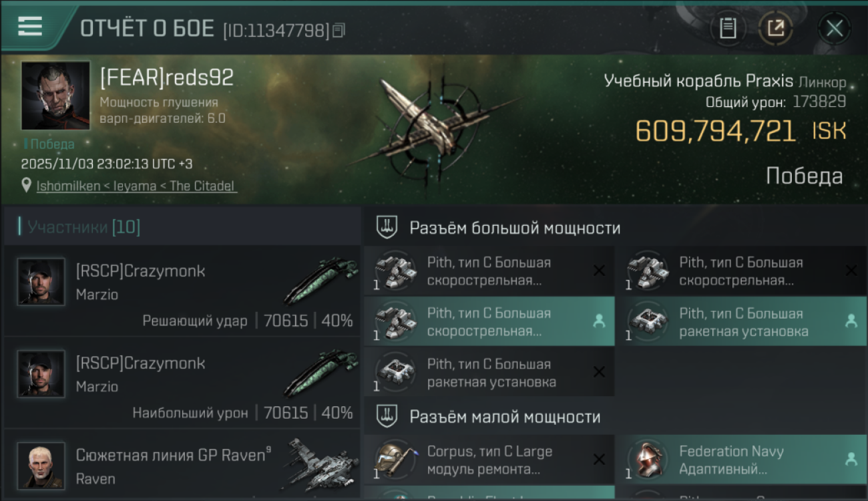Click the Raven ship icon in participants

320,466
